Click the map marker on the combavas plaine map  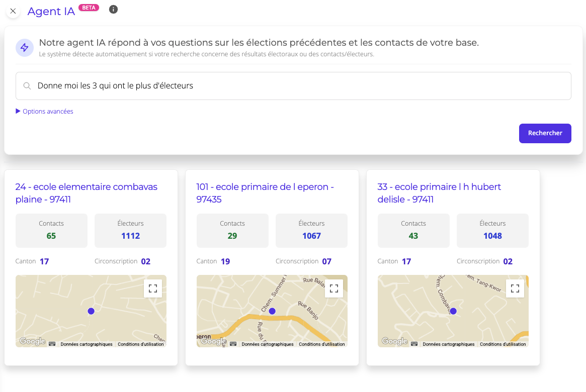point(91,311)
